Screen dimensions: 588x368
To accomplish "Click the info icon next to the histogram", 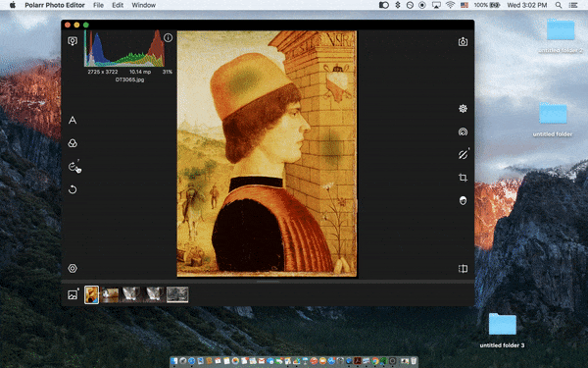I will (x=168, y=37).
